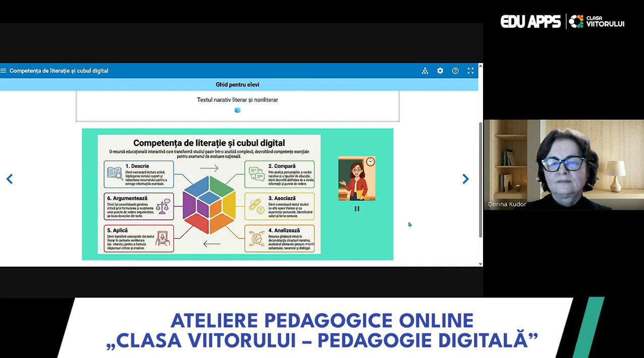This screenshot has height=358, width=644.
Task: Click the help question mark icon
Action: pos(455,71)
